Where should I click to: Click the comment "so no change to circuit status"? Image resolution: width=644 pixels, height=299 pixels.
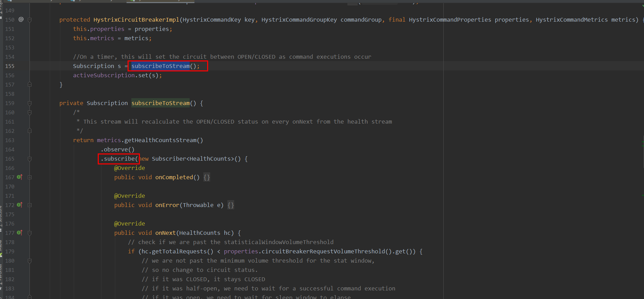[x=200, y=270]
